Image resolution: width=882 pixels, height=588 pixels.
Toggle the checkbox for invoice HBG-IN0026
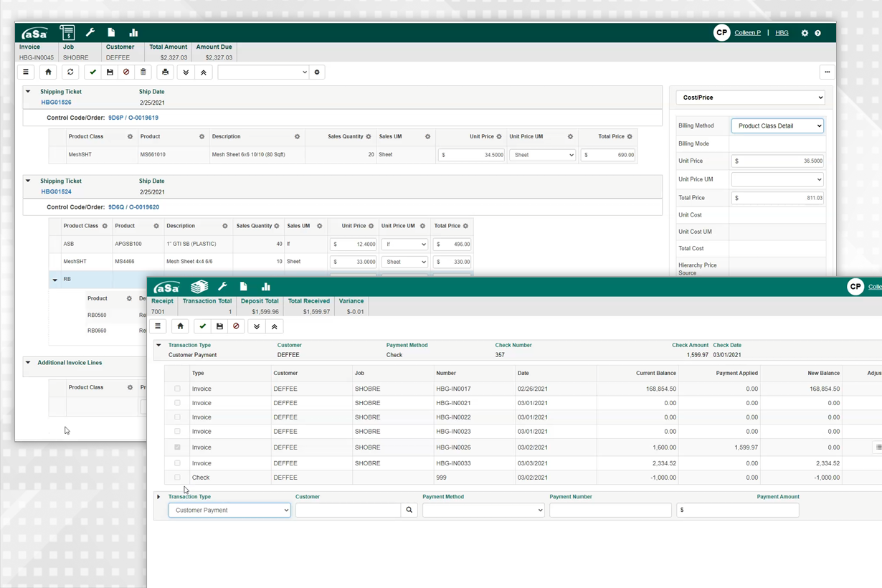tap(178, 447)
